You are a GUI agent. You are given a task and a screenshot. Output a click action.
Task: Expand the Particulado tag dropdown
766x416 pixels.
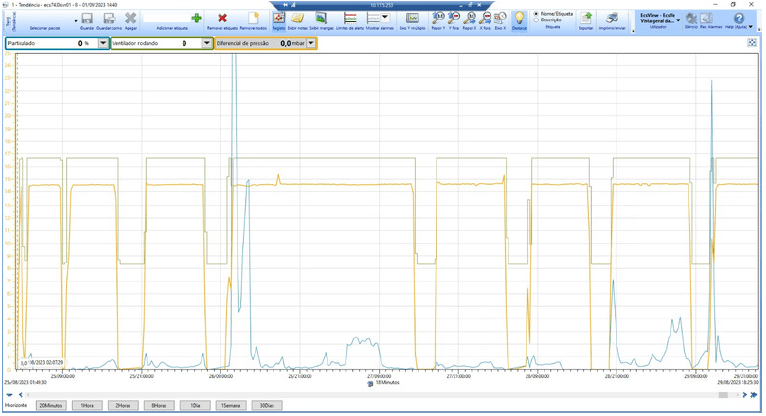(103, 43)
